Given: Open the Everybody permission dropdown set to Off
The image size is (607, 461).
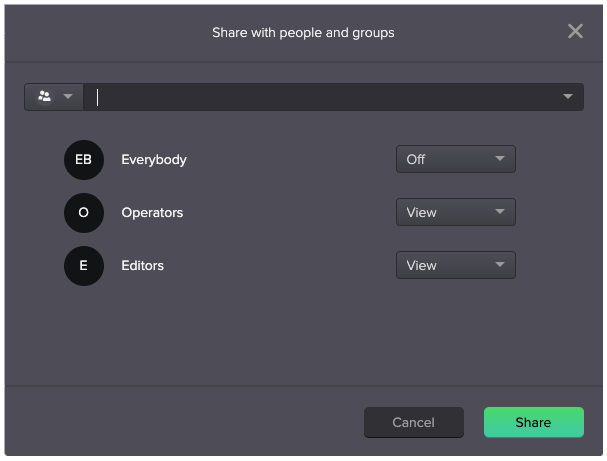Looking at the screenshot, I should point(456,159).
